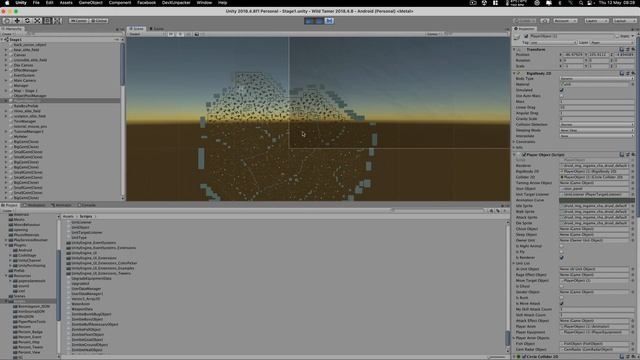The image size is (640, 360).
Task: Toggle the Is Move Attack checkbox
Action: pos(562,303)
